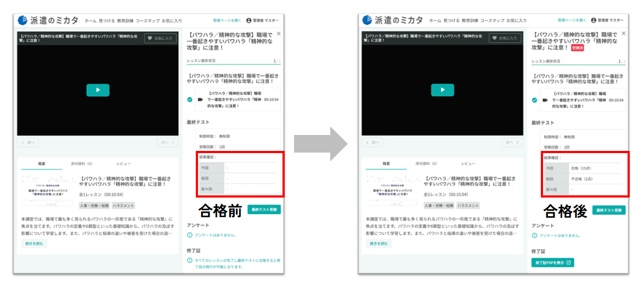
Task: Click 最終テスト受験 button in 合格後 screen
Action: click(x=609, y=210)
